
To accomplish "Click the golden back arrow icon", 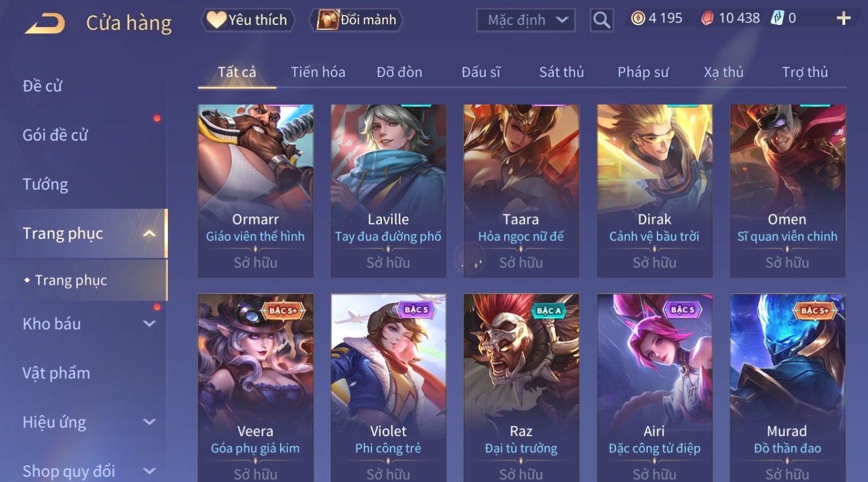I will (x=45, y=24).
